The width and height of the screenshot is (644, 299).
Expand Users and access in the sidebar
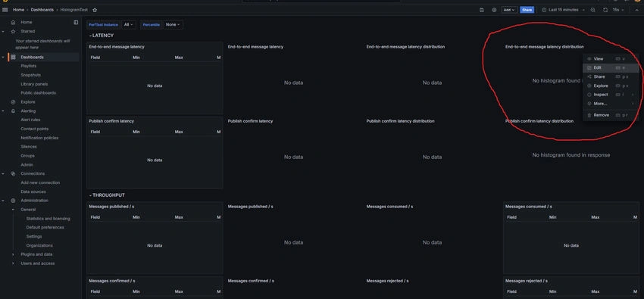[13, 263]
